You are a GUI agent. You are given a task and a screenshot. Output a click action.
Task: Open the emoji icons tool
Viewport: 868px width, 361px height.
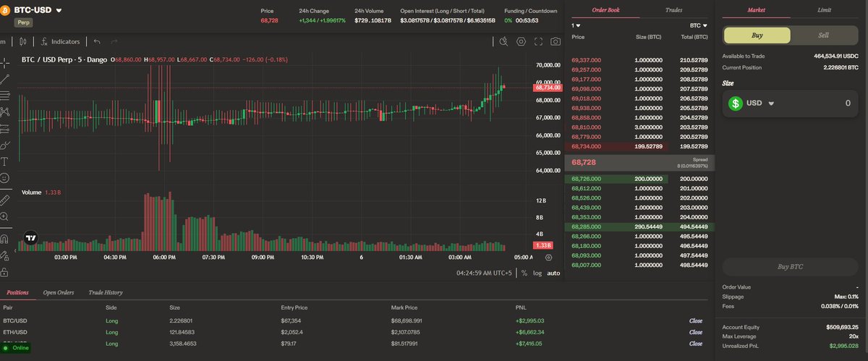pyautogui.click(x=5, y=178)
